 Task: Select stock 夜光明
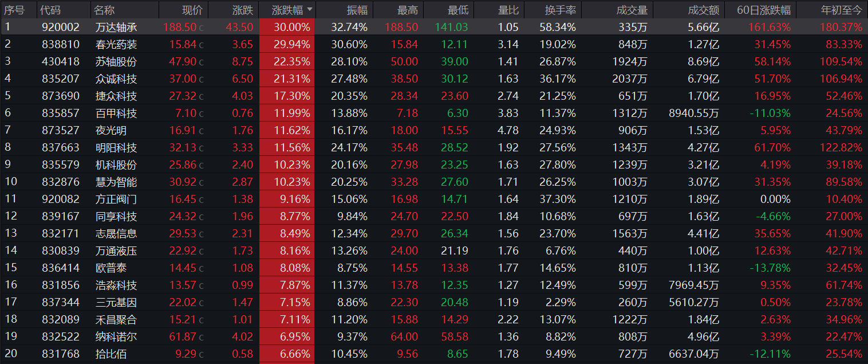pyautogui.click(x=111, y=130)
